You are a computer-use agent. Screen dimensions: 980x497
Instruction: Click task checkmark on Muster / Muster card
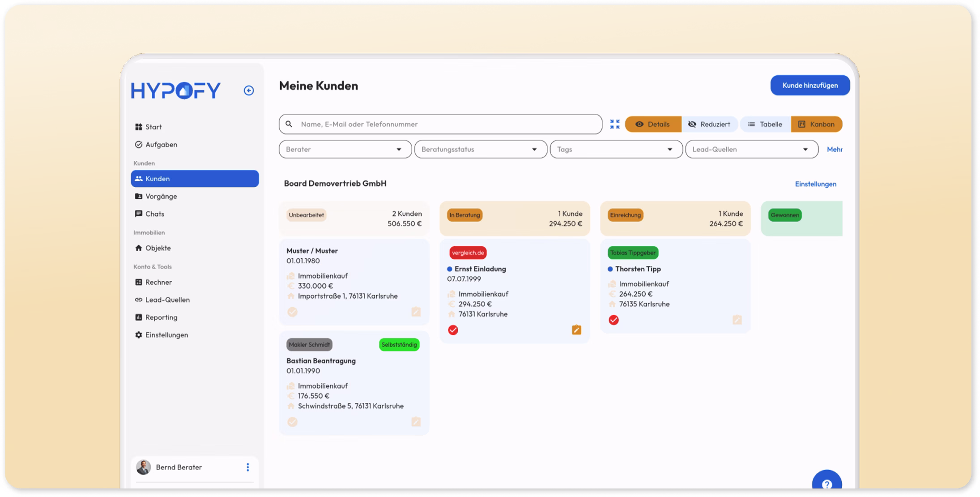coord(293,312)
